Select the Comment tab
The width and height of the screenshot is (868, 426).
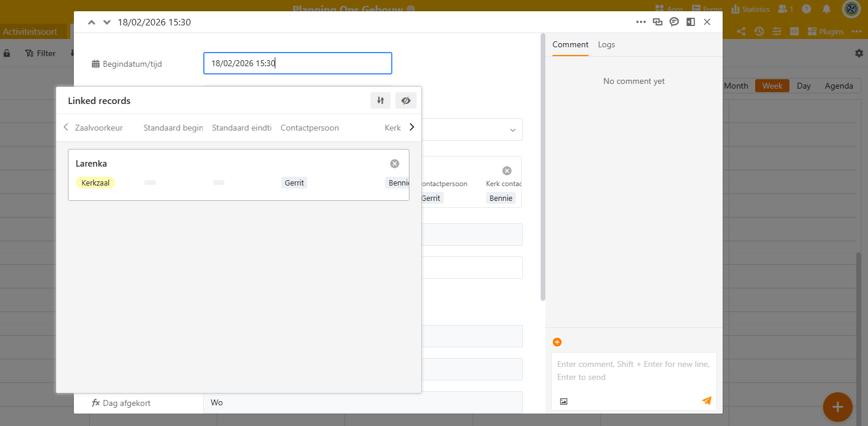(x=570, y=44)
